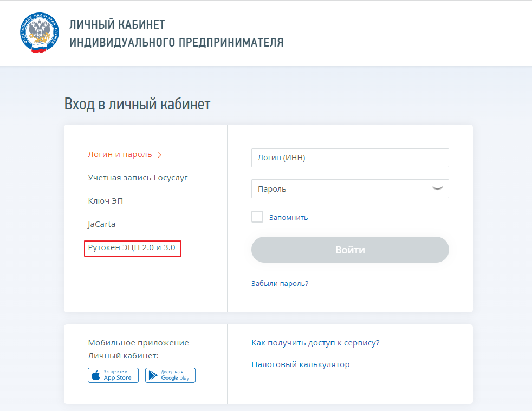Click the Запомнить label text
532x411 pixels.
289,217
